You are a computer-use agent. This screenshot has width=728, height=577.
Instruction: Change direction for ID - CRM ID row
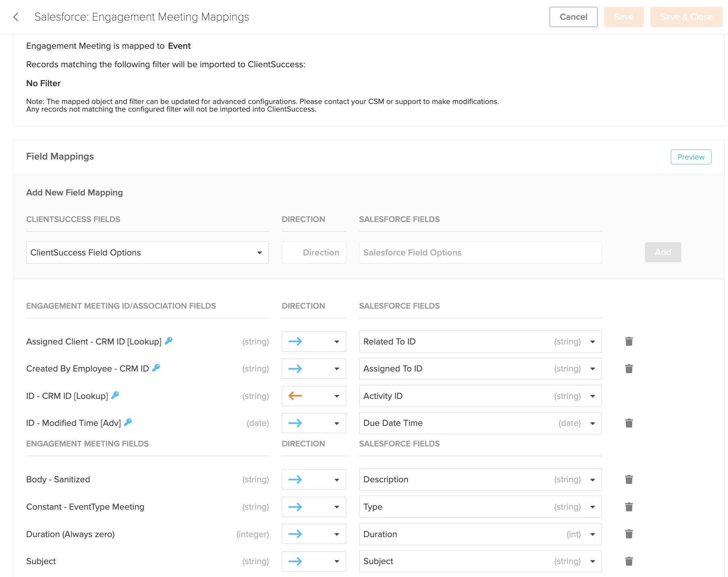click(x=314, y=396)
